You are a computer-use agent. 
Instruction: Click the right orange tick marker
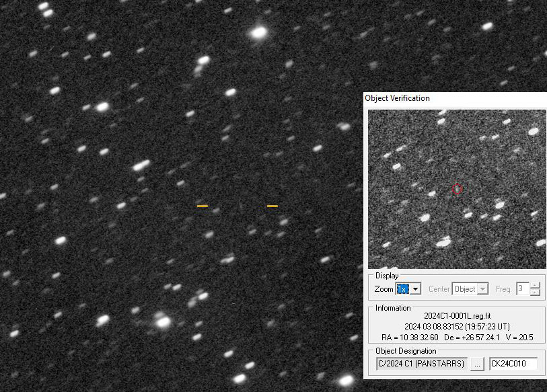click(x=272, y=206)
